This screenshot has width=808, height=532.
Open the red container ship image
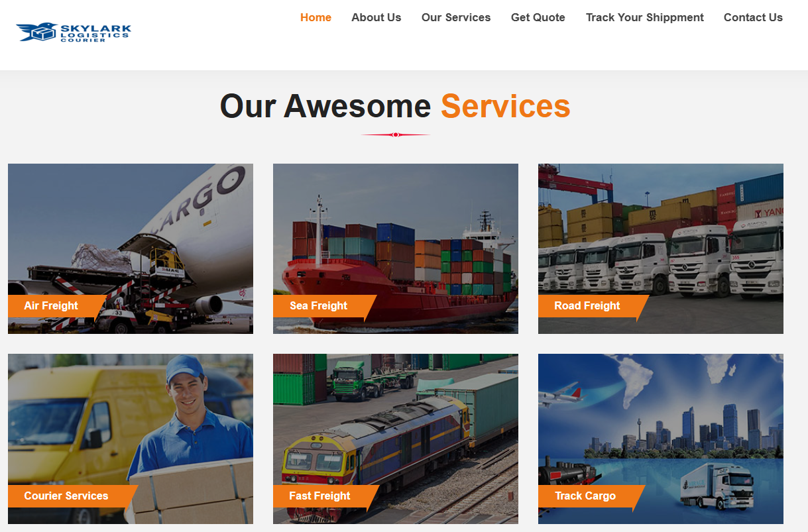click(x=396, y=248)
